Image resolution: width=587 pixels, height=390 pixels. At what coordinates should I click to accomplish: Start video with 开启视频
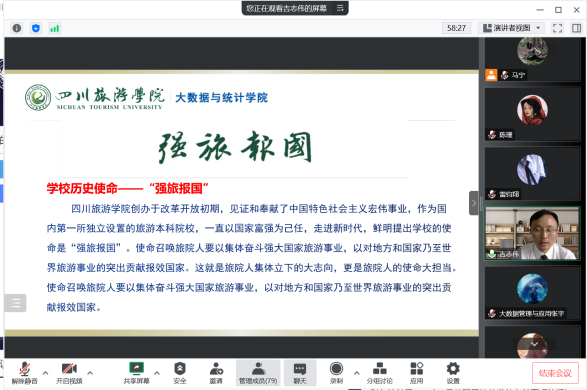pos(69,373)
